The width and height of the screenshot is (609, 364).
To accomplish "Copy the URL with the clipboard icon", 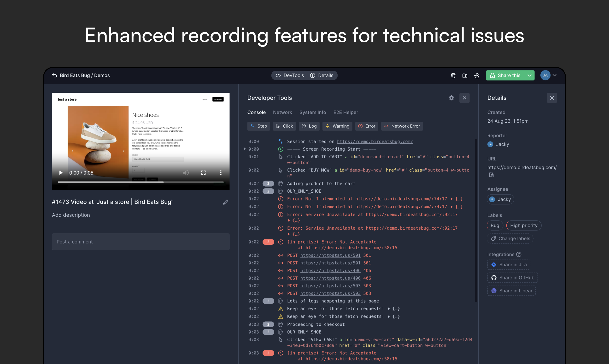I will pos(491,175).
